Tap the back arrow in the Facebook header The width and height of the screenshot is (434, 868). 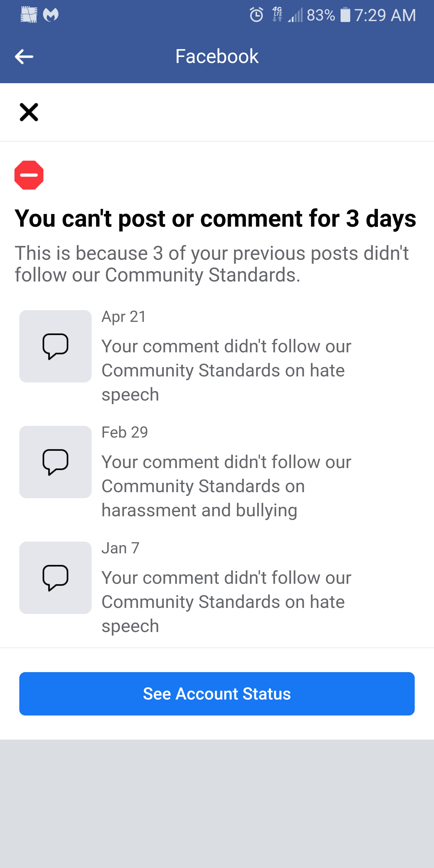click(x=25, y=56)
